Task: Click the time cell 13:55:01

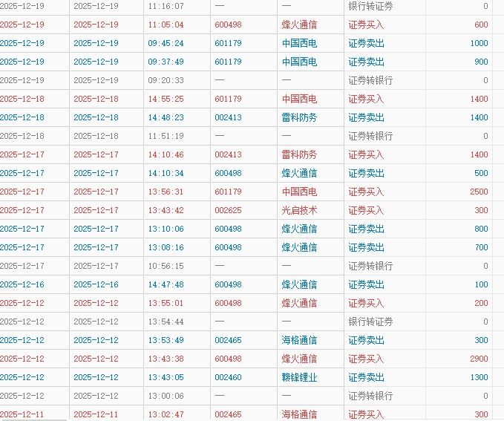Action: (x=166, y=303)
